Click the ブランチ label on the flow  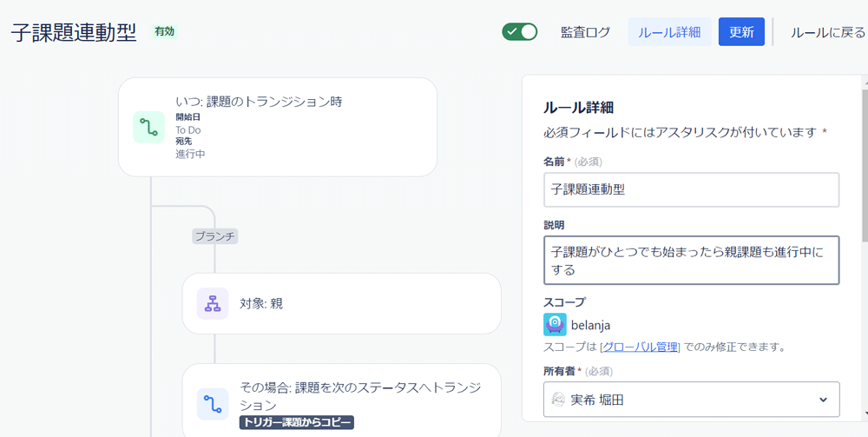pyautogui.click(x=215, y=236)
